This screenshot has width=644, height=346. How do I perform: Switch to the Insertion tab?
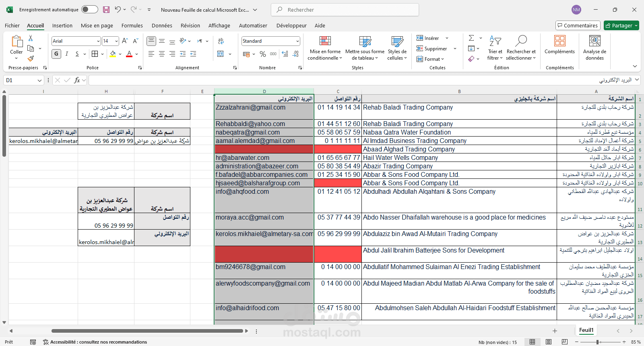coord(62,25)
